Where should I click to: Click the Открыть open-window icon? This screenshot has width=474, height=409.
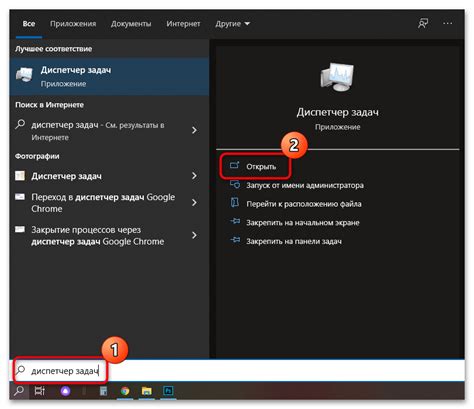click(235, 165)
